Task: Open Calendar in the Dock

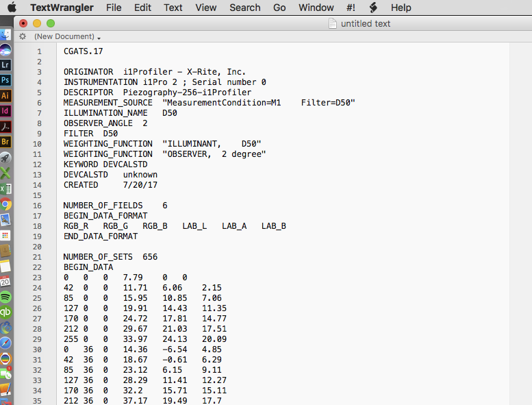Action: point(5,282)
